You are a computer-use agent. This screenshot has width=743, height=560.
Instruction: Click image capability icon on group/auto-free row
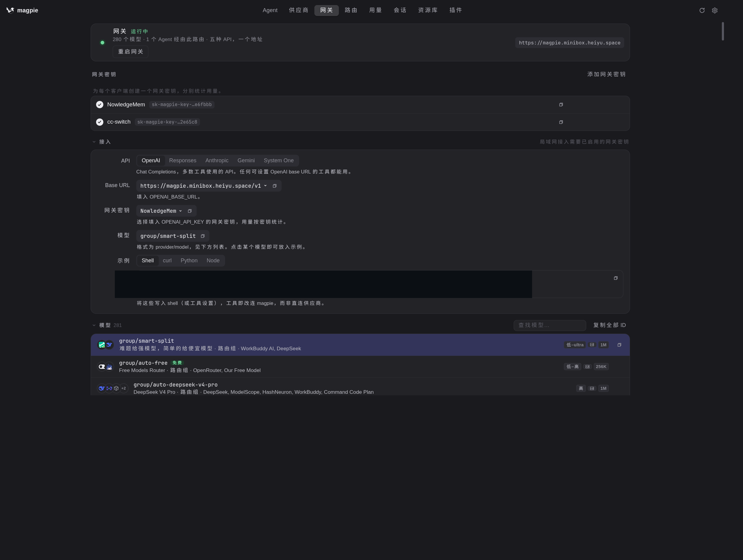click(x=587, y=367)
